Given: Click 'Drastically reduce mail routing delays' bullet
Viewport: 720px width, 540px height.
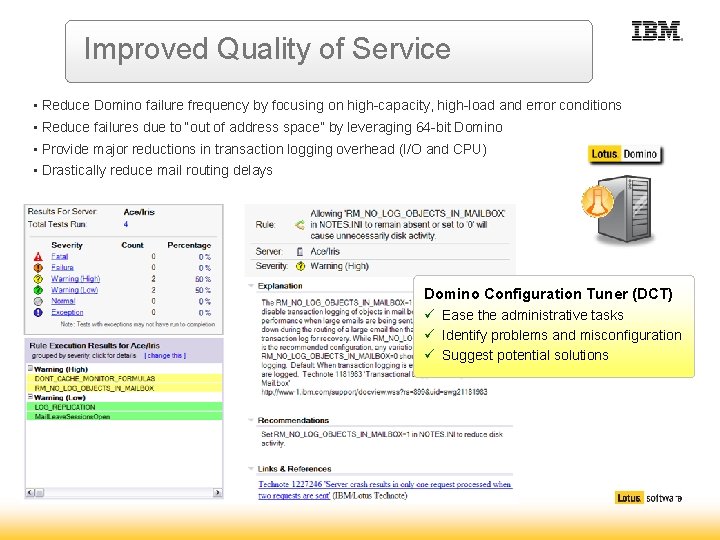Looking at the screenshot, I should coord(157,170).
